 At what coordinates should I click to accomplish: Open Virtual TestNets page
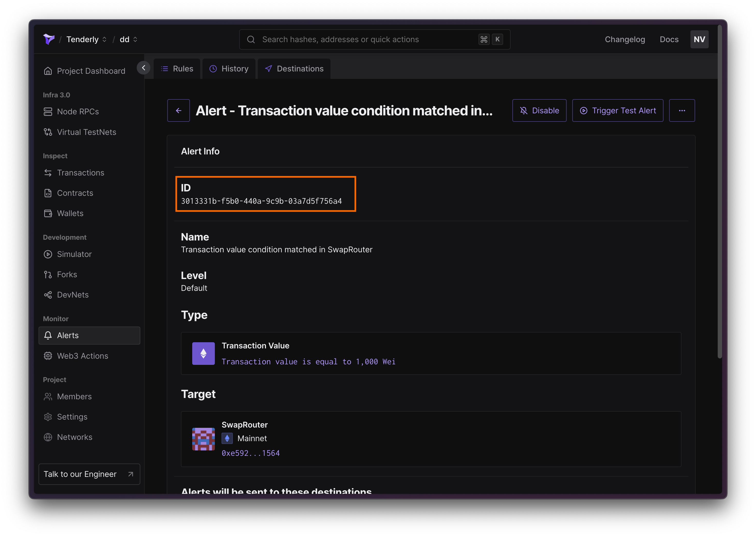tap(87, 132)
